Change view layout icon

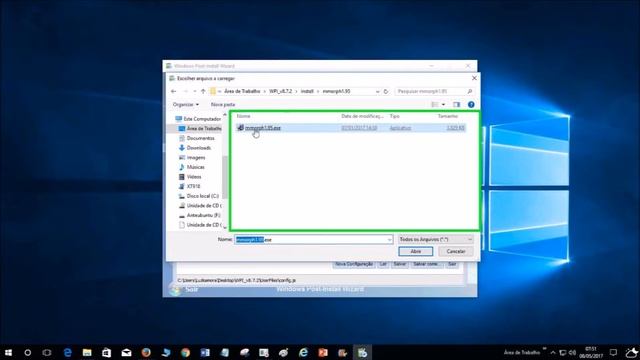[x=435, y=104]
